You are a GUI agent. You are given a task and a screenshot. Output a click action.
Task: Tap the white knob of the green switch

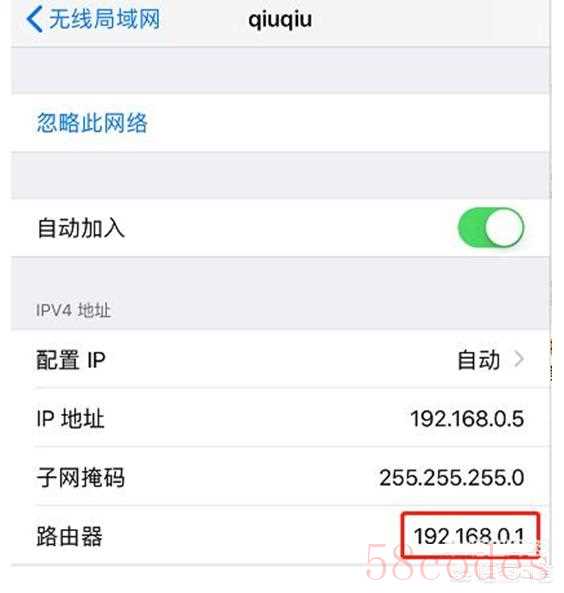pyautogui.click(x=504, y=228)
